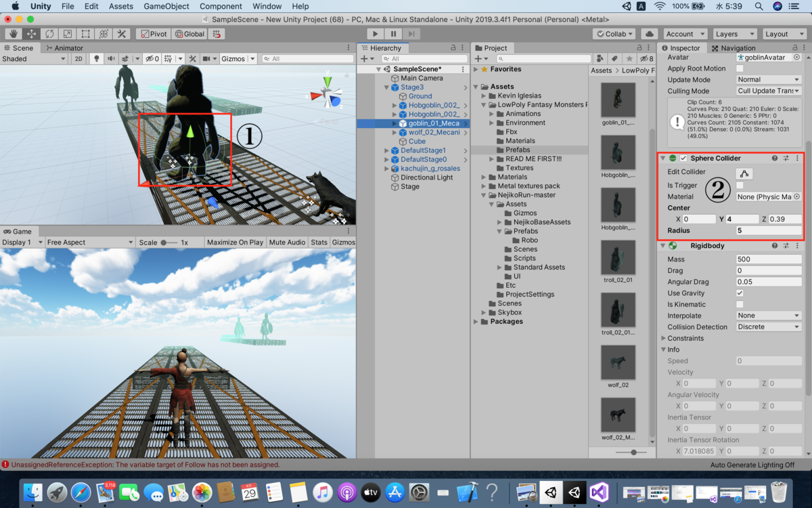Open the Culling Mode dropdown
The height and width of the screenshot is (508, 812).
point(769,91)
